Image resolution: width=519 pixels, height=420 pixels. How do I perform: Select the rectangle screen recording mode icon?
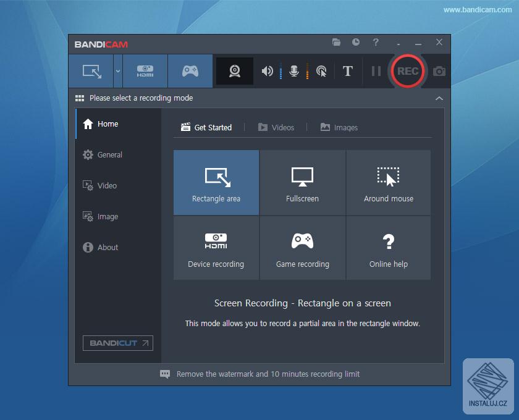coord(91,71)
